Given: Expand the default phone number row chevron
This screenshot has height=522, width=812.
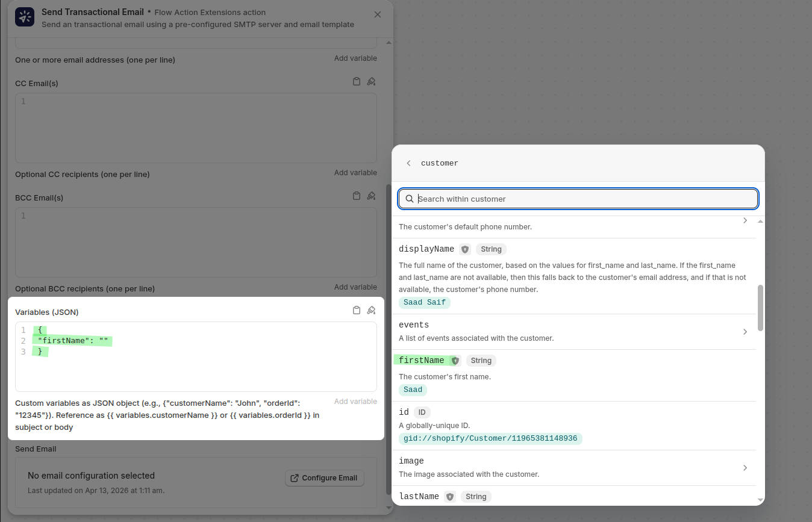Looking at the screenshot, I should tap(745, 221).
